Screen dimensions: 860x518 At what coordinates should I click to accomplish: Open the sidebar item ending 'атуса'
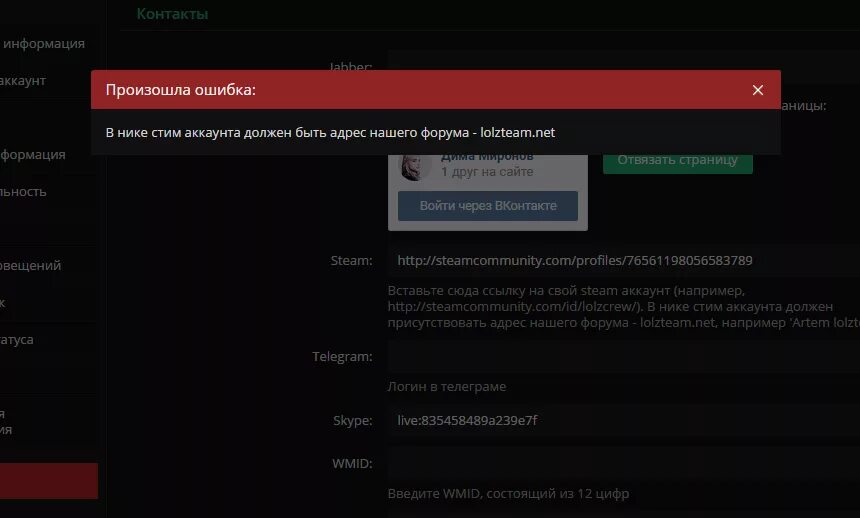point(17,340)
